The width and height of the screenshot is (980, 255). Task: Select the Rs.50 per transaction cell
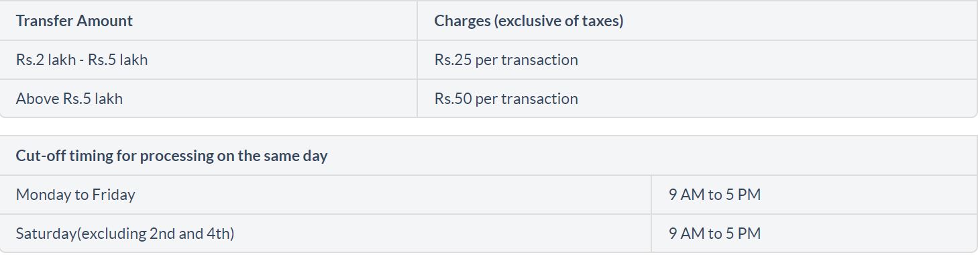(697, 99)
